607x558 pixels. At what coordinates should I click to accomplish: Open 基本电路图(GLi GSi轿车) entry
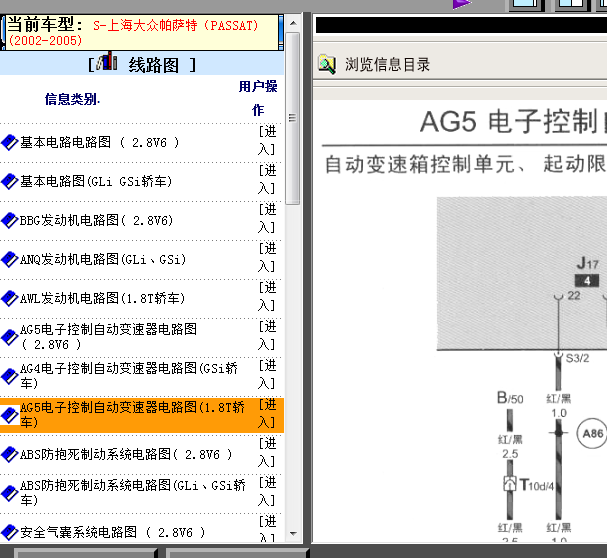(x=96, y=181)
